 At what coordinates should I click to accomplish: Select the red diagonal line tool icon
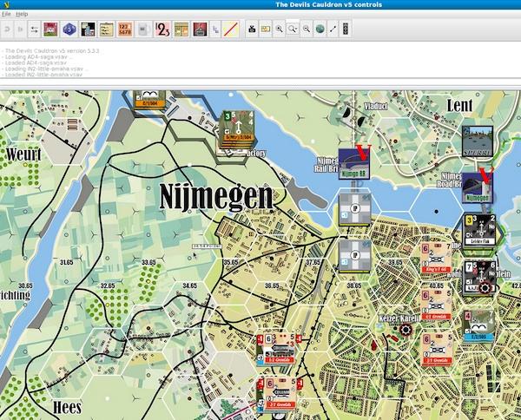pyautogui.click(x=231, y=29)
